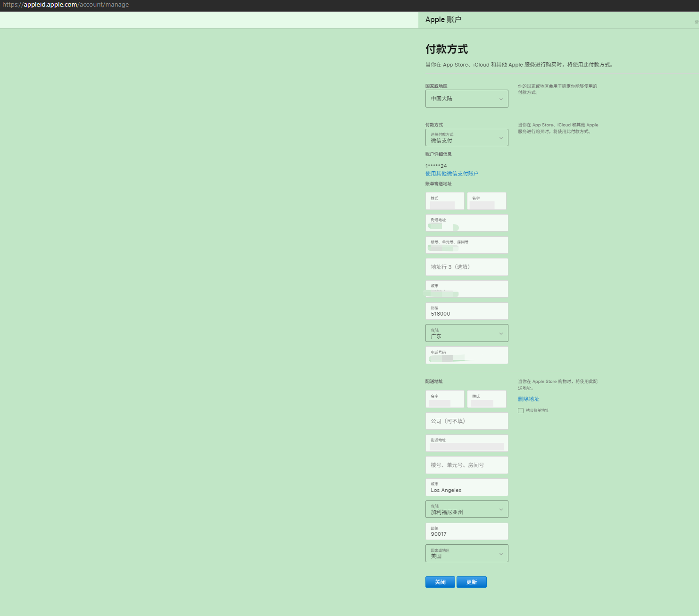Viewport: 699px width, 616px height.
Task: Select the billing 楼号、单元号、房间号 field
Action: 466,245
